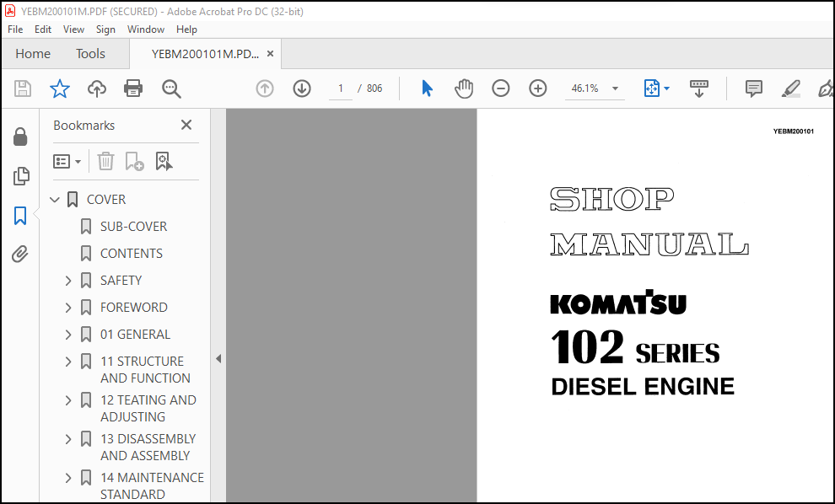Open the fit page options dropdown arrow
The width and height of the screenshot is (835, 504).
pyautogui.click(x=666, y=88)
